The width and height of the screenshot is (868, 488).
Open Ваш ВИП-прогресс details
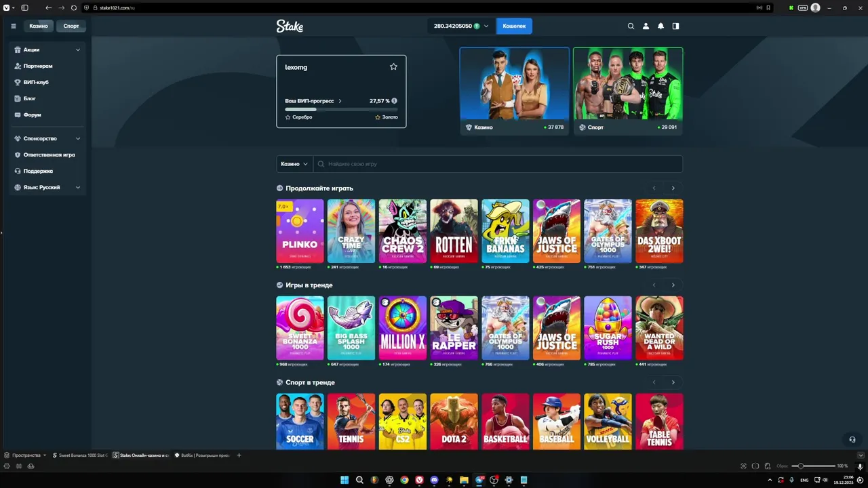tap(313, 101)
